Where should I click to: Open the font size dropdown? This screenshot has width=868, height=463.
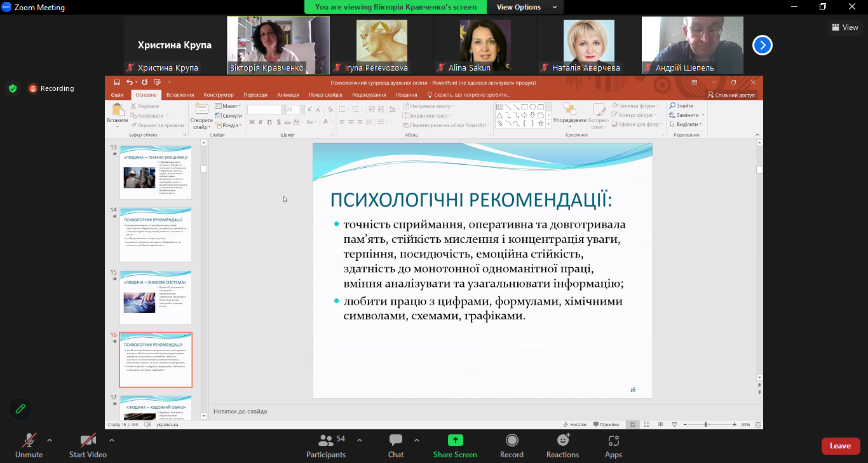click(301, 109)
